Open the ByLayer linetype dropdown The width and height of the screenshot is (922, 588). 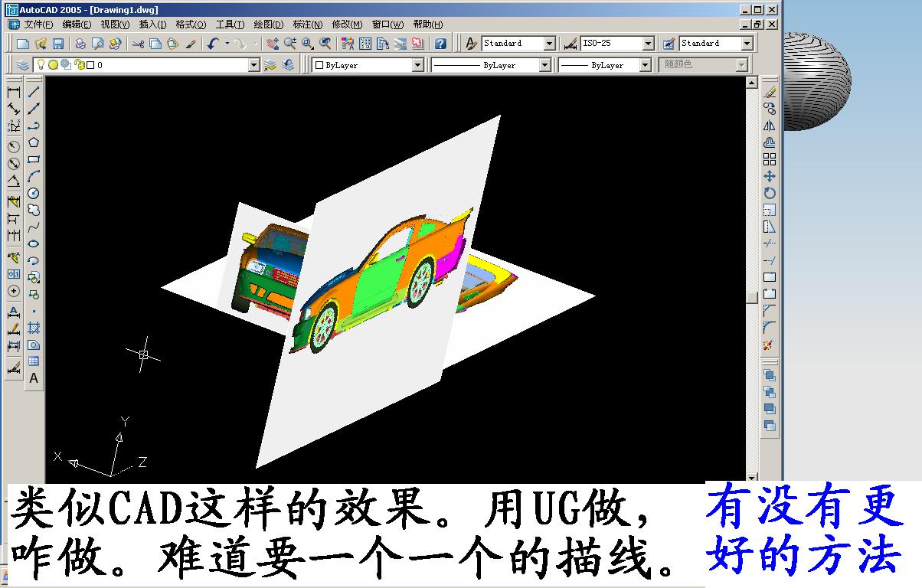[544, 65]
